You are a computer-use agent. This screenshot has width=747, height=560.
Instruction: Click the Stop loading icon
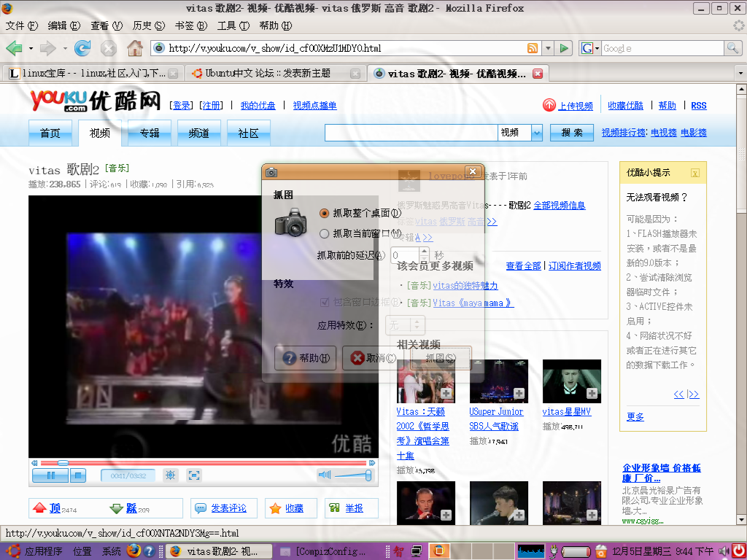point(109,48)
